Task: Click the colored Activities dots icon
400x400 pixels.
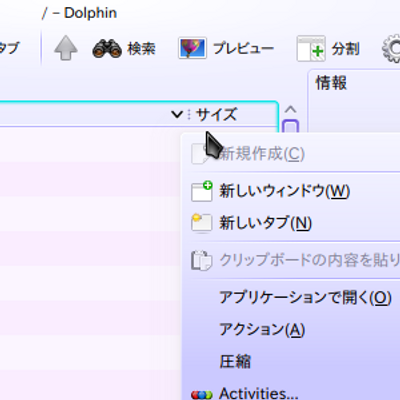Action: (x=202, y=395)
